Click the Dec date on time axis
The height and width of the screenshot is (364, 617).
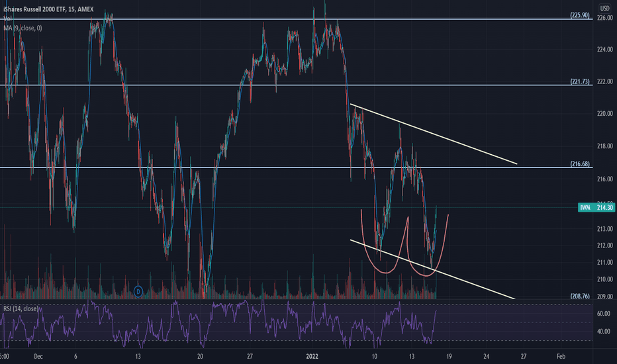[x=38, y=356]
